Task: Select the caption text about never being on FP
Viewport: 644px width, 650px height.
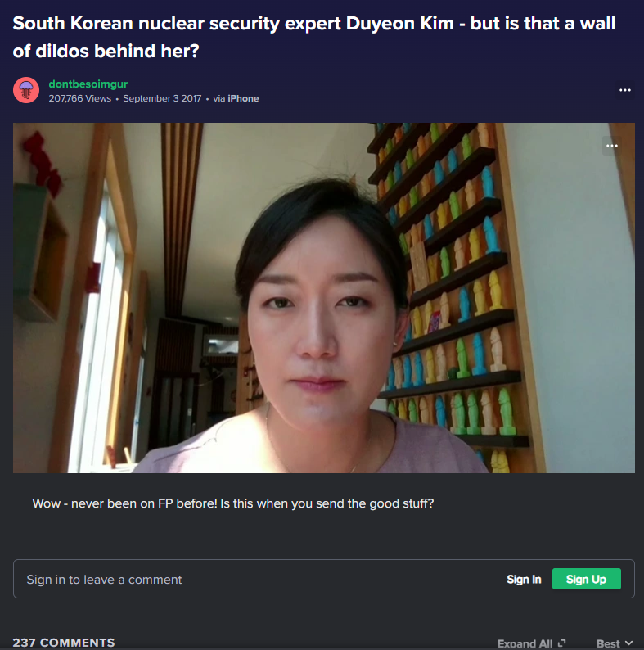Action: [x=233, y=503]
